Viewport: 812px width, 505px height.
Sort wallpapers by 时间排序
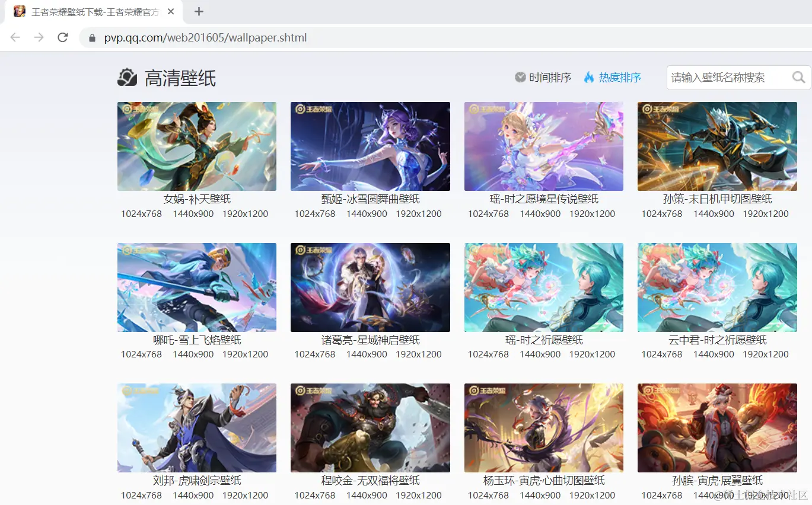(x=550, y=77)
